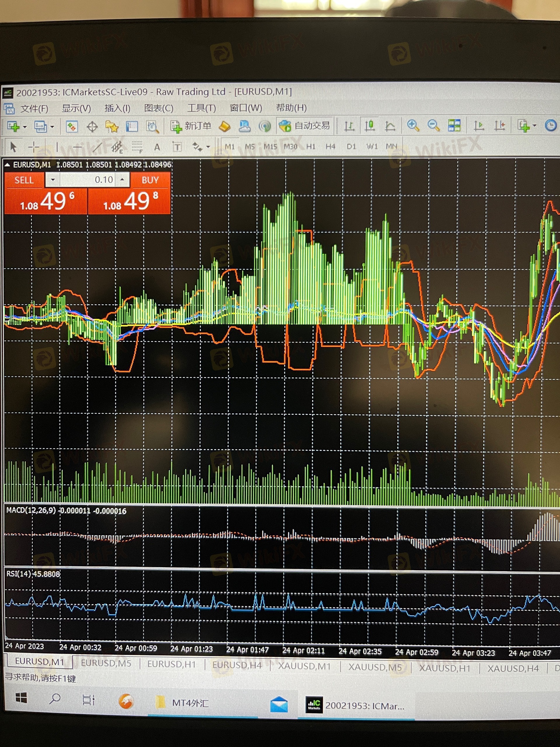Switch chart to candlesticks display
The height and width of the screenshot is (747, 560).
click(370, 126)
